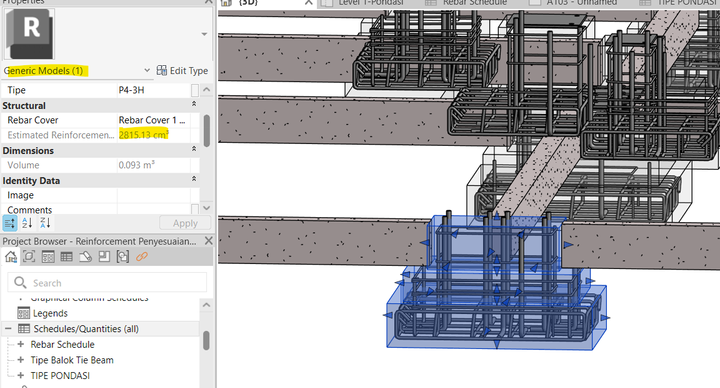The width and height of the screenshot is (720, 388).
Task: Select the Project Browser families tag icon
Action: (85, 256)
